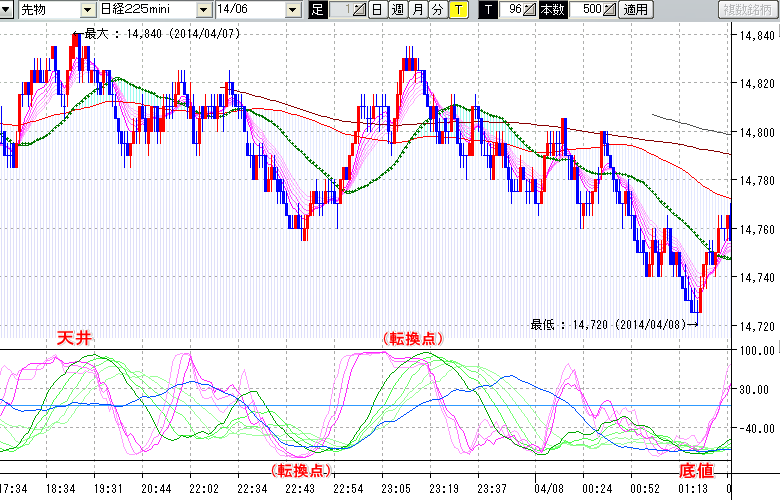
Task: Click the red 底値 label at bottom right
Action: point(698,470)
